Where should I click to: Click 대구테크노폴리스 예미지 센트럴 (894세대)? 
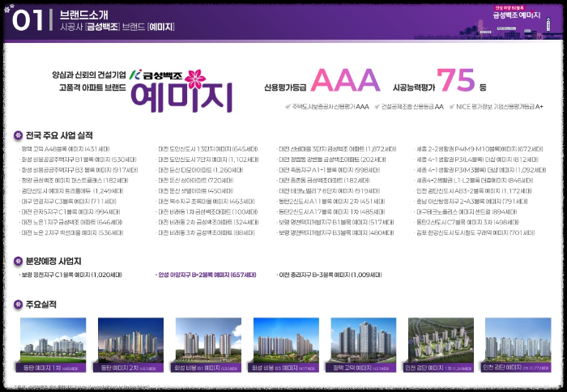(466, 212)
